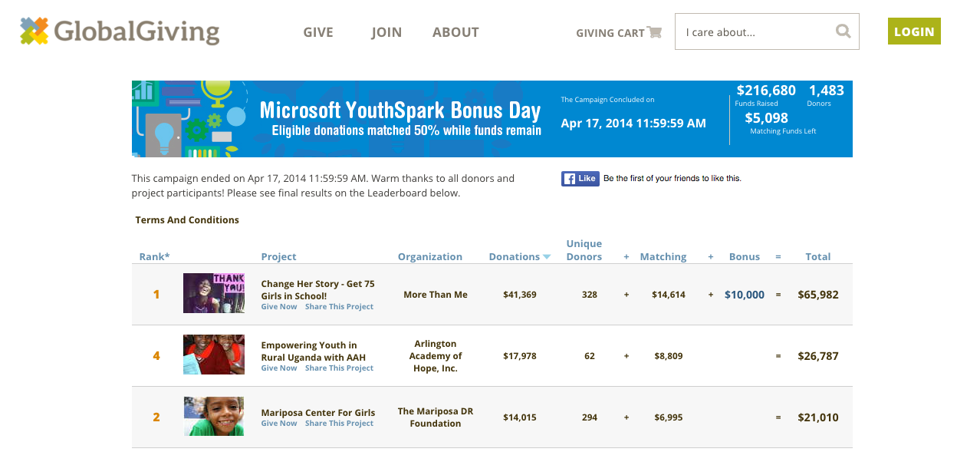Image resolution: width=980 pixels, height=452 pixels.
Task: Open the GIVE menu
Action: point(318,32)
